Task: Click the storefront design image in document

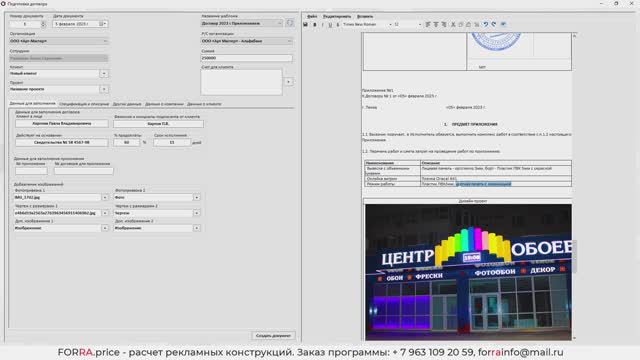Action: [x=469, y=272]
